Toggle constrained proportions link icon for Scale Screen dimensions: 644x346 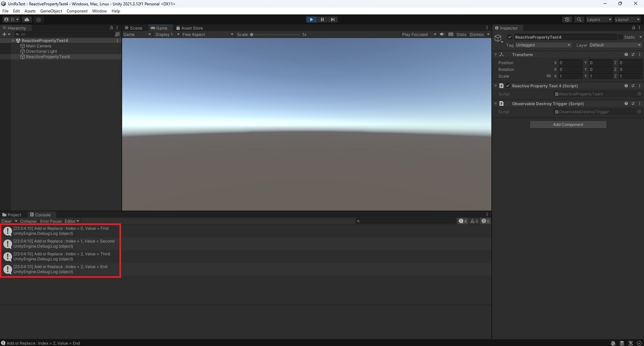(x=548, y=76)
